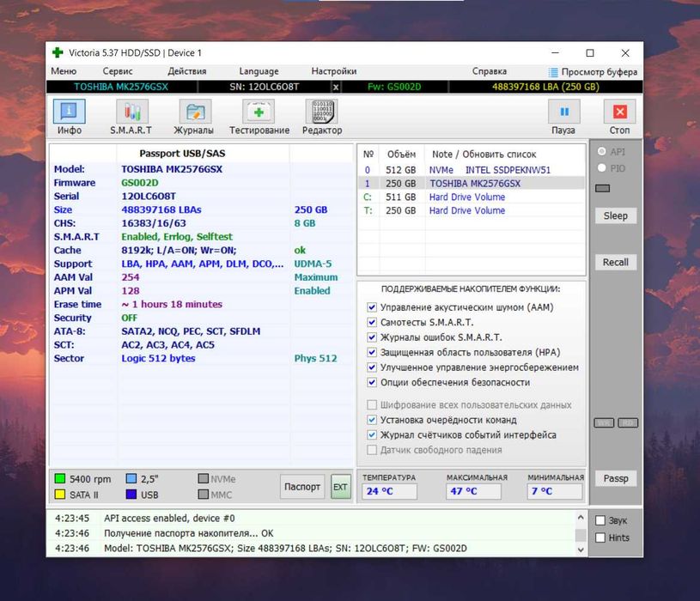Click the Sleep button
Viewport: 700px width, 601px height.
click(616, 216)
